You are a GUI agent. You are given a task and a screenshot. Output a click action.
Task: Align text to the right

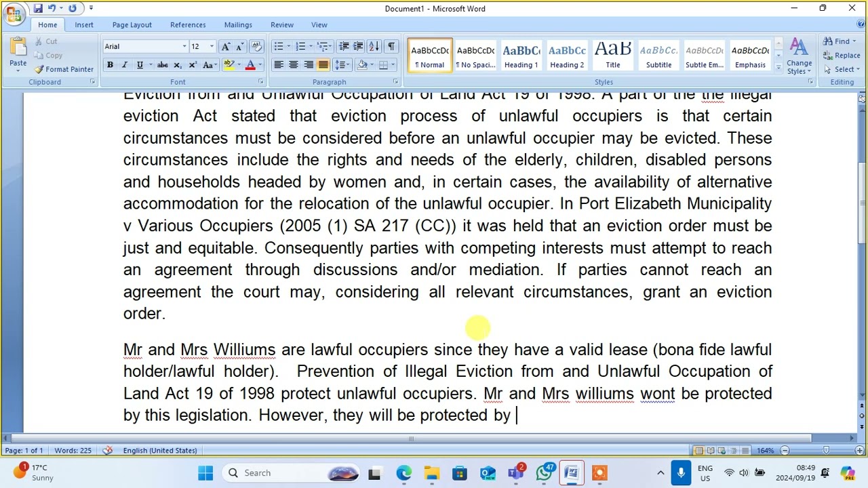pyautogui.click(x=309, y=65)
